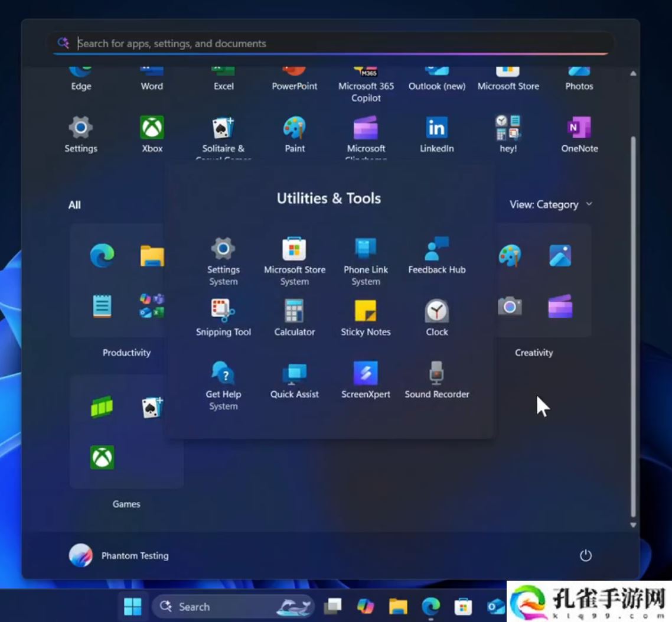Open Clipchamp in Creativity category
This screenshot has height=622, width=672.
pos(560,306)
